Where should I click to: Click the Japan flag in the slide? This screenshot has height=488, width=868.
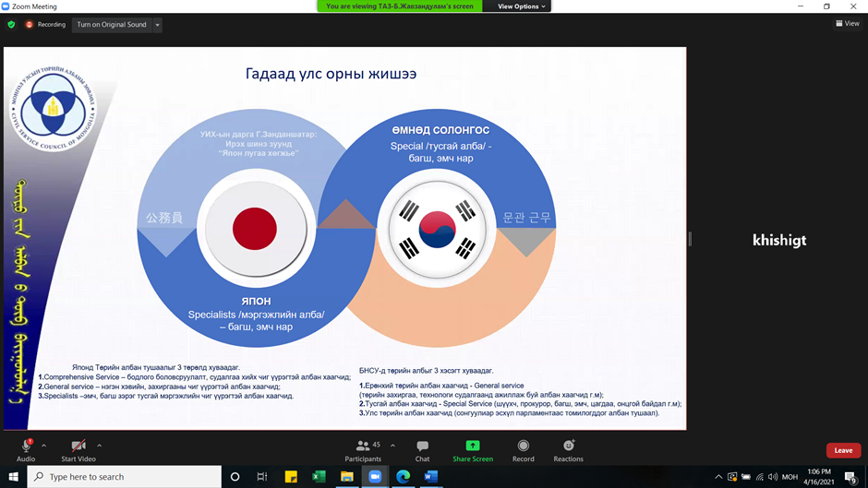255,228
